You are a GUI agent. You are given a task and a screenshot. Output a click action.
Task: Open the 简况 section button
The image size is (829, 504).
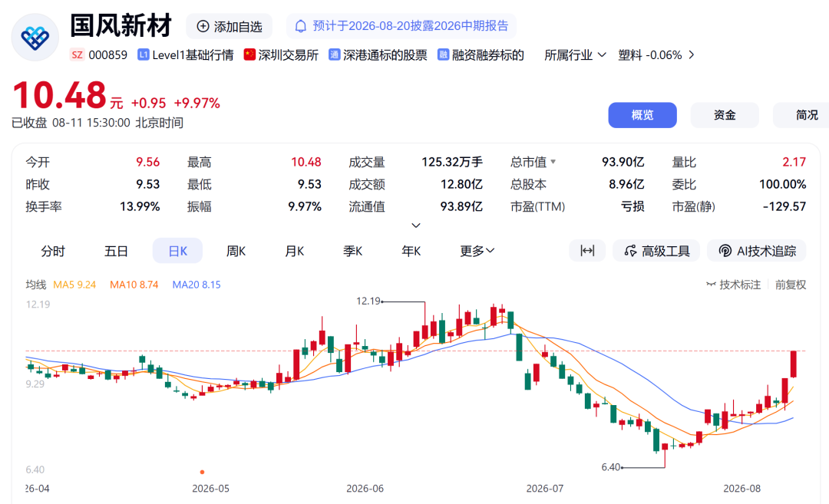801,115
